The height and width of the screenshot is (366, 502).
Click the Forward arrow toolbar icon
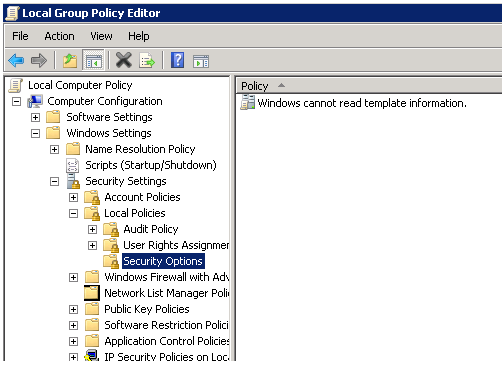(x=39, y=61)
